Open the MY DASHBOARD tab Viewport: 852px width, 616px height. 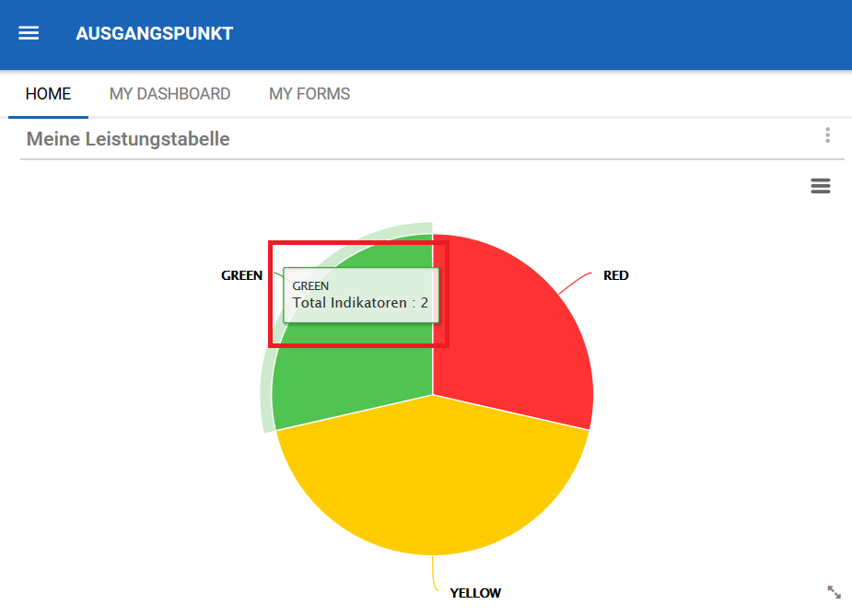[x=169, y=94]
